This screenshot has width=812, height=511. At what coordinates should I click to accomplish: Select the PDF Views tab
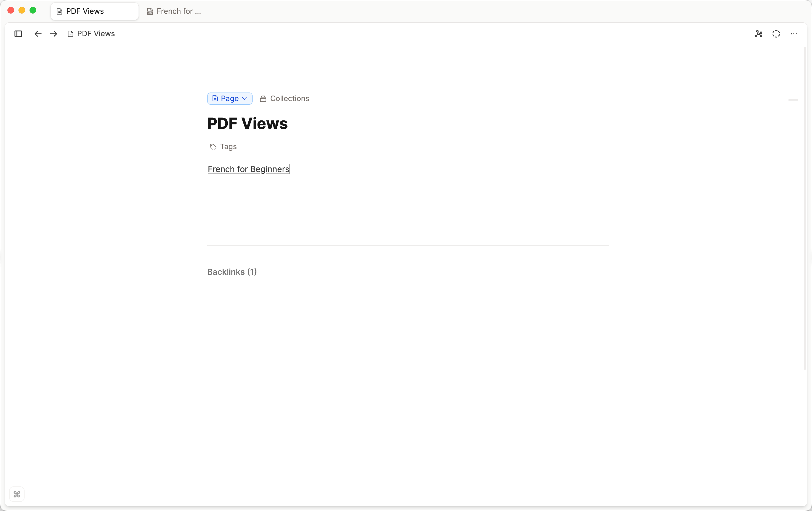(94, 11)
